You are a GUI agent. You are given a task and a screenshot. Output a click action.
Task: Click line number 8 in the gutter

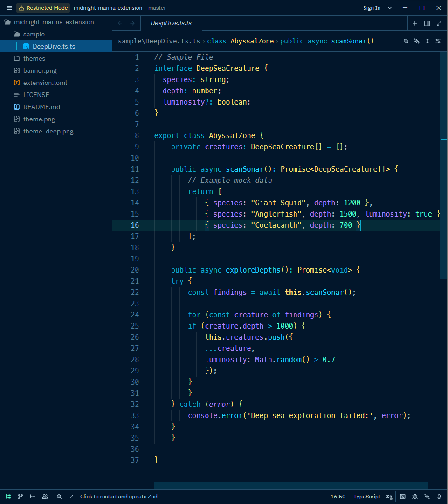pyautogui.click(x=137, y=135)
